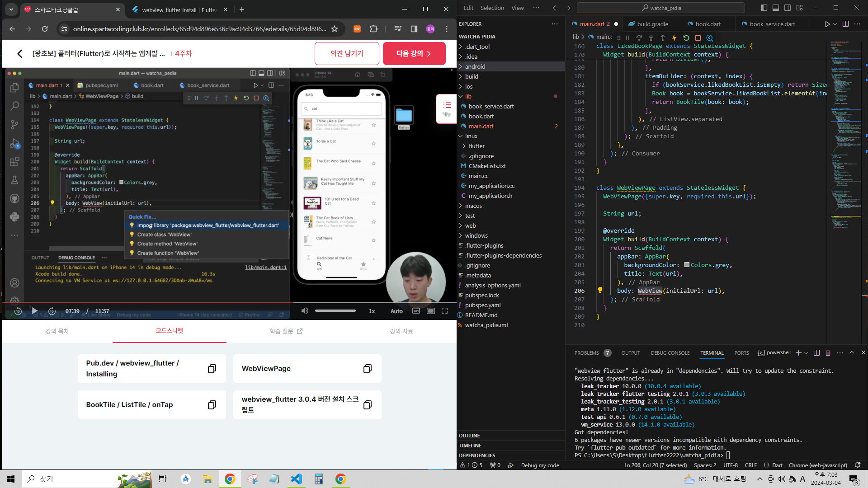Reload the Sparta Coding Club page

tap(45, 29)
